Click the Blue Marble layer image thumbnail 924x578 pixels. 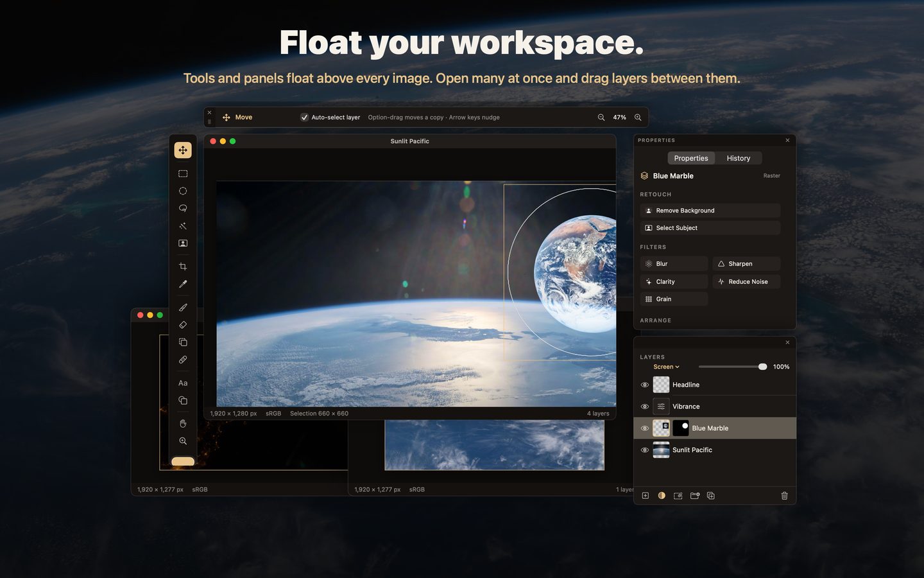click(661, 428)
